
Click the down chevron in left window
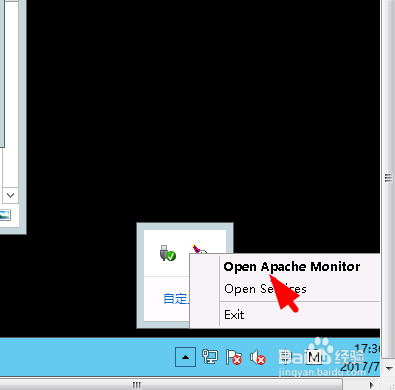pyautogui.click(x=10, y=195)
